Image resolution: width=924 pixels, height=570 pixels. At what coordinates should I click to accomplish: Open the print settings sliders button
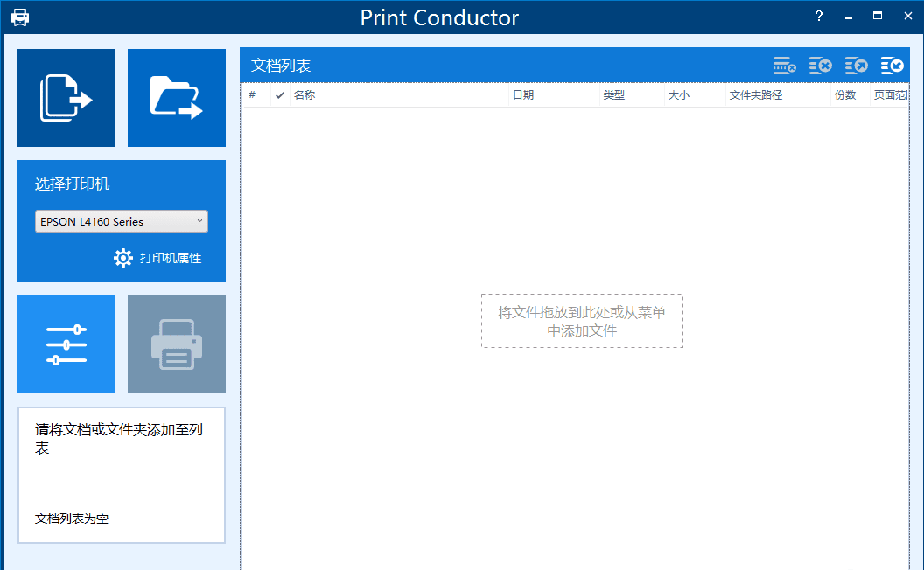pos(66,344)
